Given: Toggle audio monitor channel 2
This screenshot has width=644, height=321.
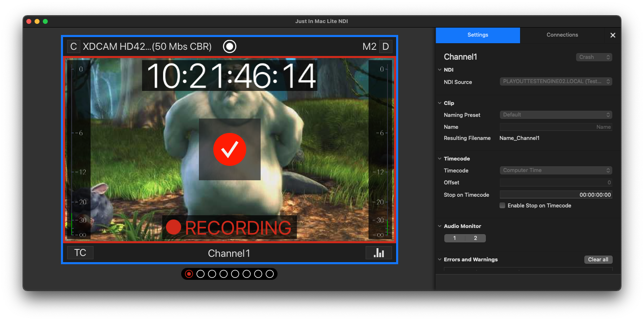Looking at the screenshot, I should (x=476, y=238).
